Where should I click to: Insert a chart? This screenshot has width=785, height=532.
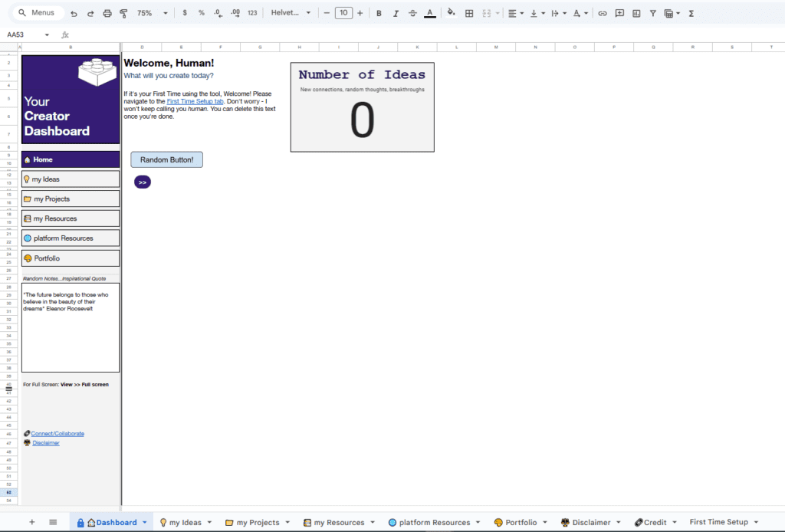(636, 14)
